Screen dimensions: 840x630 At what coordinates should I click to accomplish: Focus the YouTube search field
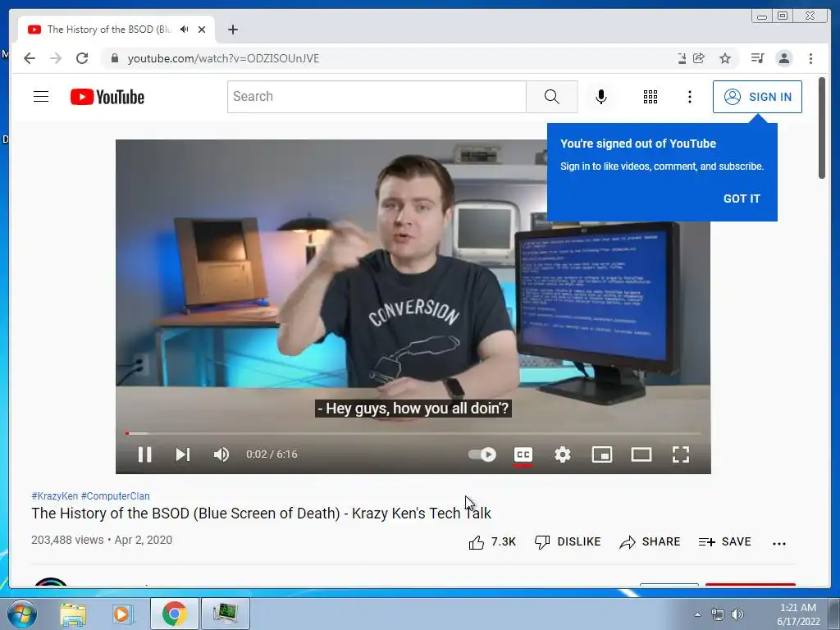tap(377, 97)
